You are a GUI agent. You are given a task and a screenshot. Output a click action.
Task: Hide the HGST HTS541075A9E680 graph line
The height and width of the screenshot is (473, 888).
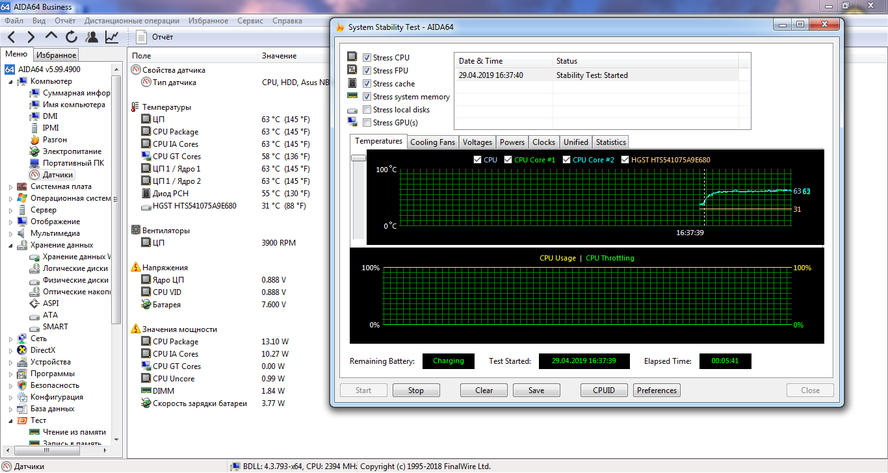point(625,160)
